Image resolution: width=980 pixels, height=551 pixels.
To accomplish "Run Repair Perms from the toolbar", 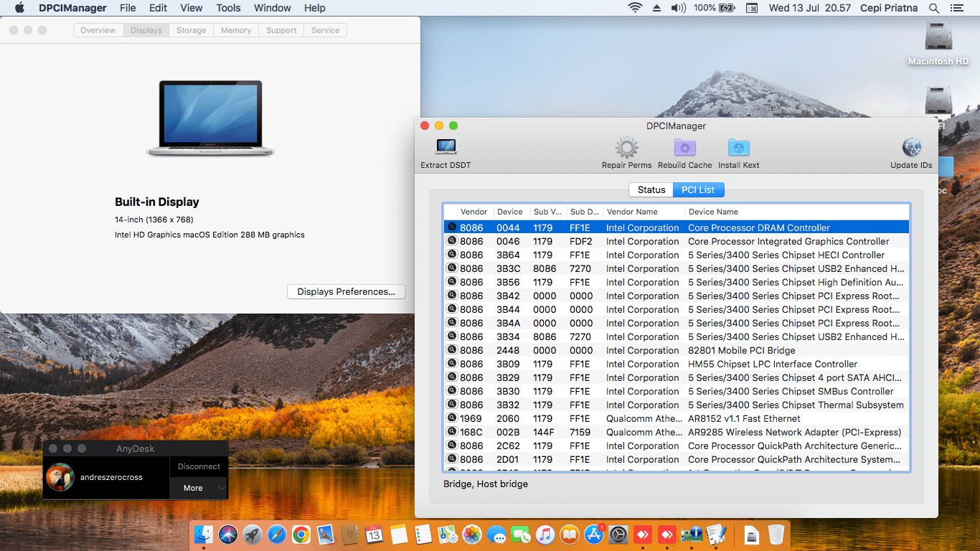I will [626, 148].
